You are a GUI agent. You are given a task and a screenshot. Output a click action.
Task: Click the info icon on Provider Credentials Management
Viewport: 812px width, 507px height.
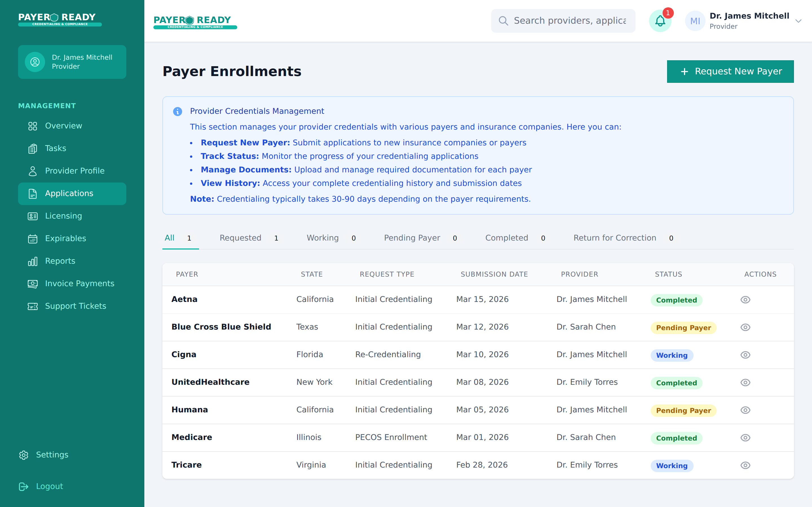click(x=178, y=111)
